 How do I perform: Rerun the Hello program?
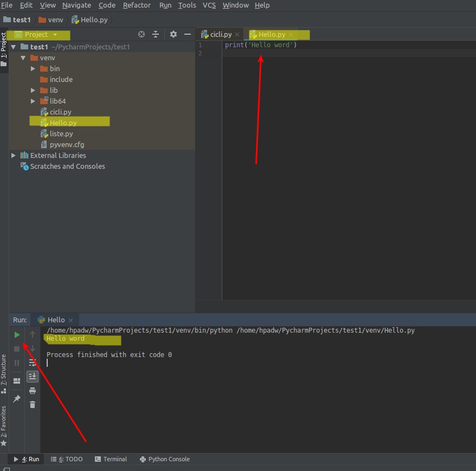click(x=16, y=335)
